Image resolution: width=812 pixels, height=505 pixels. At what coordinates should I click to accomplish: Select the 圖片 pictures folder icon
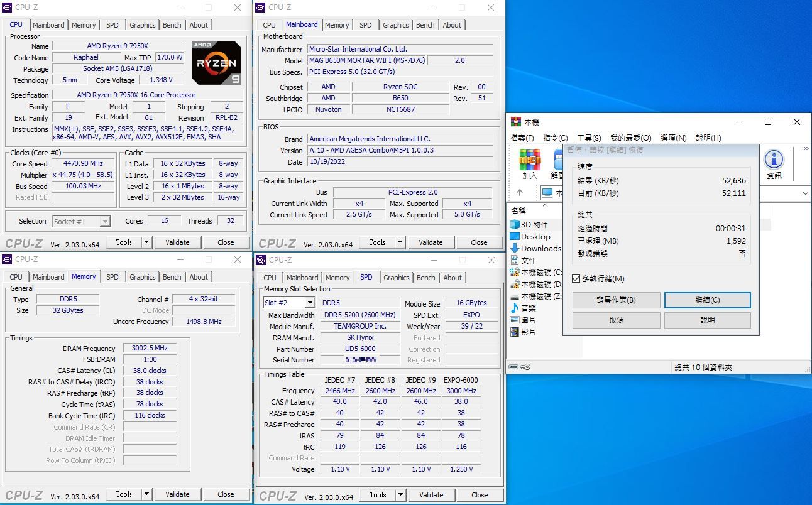click(515, 320)
